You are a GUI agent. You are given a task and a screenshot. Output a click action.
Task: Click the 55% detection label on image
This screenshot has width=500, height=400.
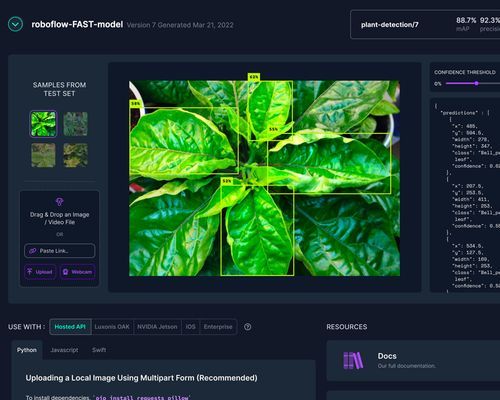point(273,129)
